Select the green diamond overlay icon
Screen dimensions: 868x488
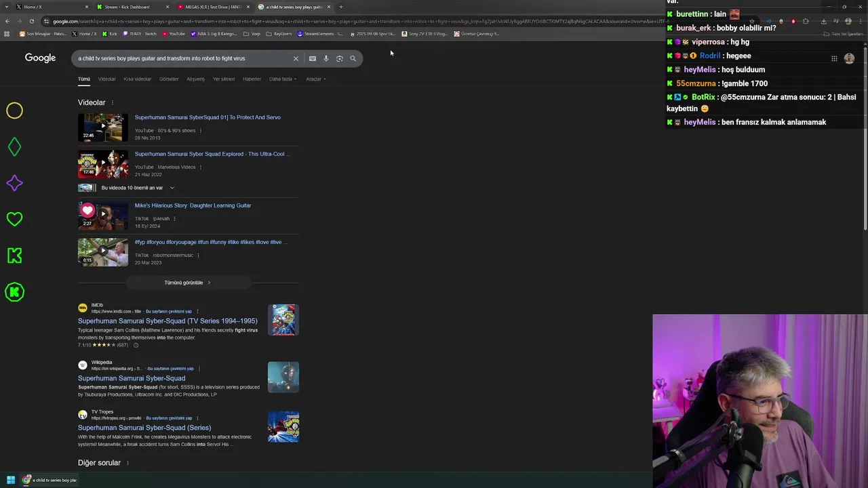pos(14,147)
